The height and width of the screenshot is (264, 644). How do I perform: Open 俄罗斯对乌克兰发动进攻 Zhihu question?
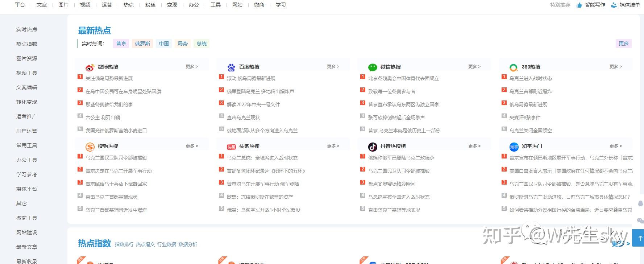pos(570,197)
